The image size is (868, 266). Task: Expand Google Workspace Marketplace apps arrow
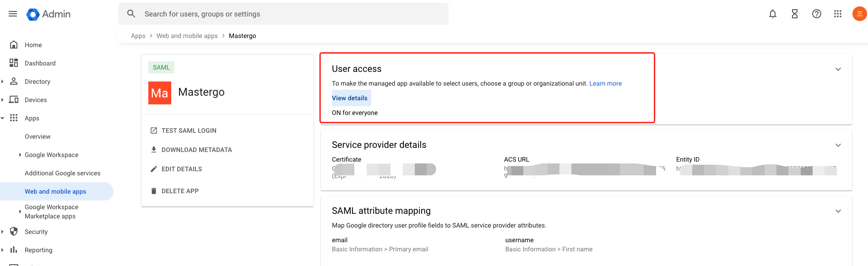[20, 212]
